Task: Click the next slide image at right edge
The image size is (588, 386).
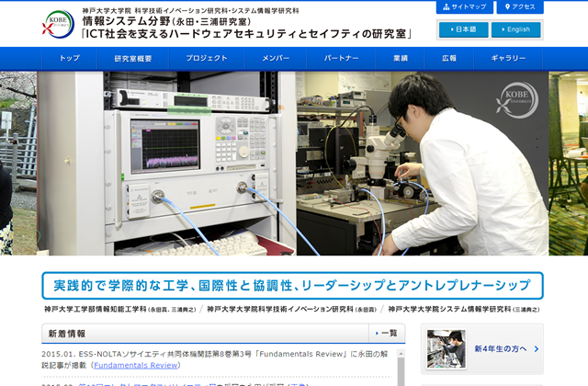Action: point(569,164)
